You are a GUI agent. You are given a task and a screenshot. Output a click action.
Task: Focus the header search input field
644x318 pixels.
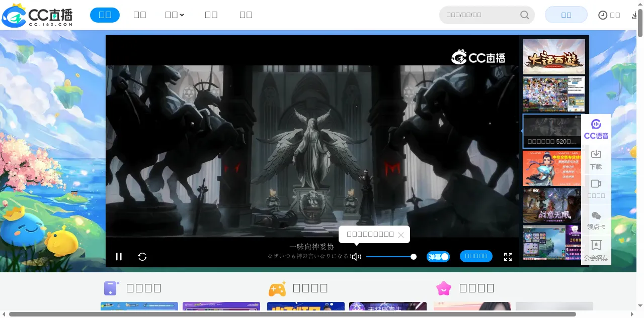(x=480, y=15)
